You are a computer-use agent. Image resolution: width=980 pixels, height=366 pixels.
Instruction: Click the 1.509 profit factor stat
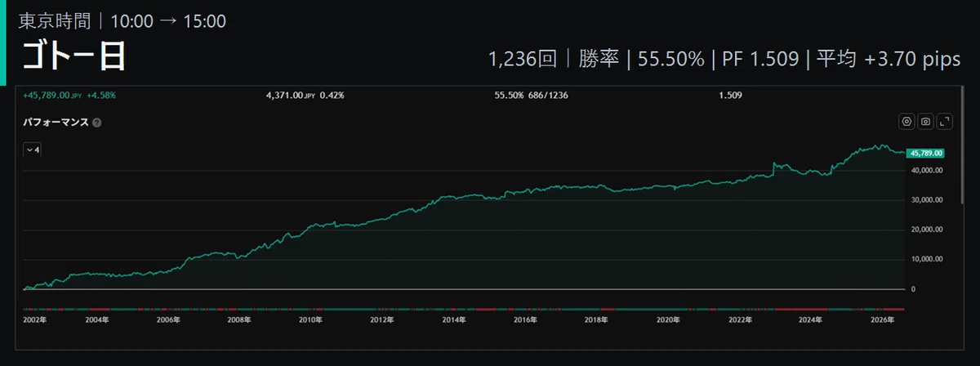730,95
